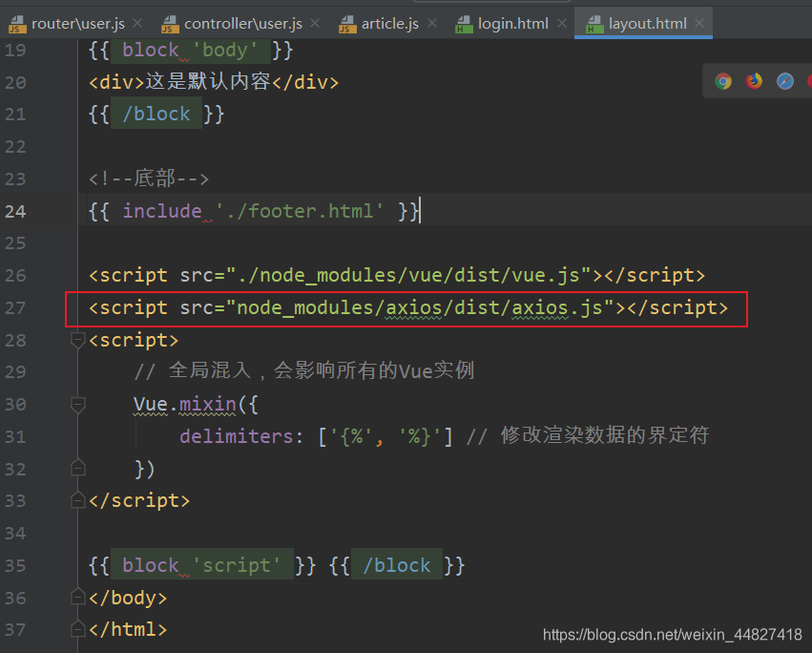This screenshot has width=812, height=653.
Task: Click fold marker beside </html> at line 37
Action: (77, 629)
